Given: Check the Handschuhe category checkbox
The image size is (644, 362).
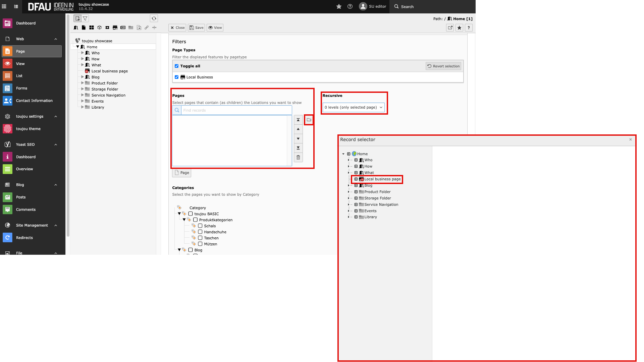Looking at the screenshot, I should (200, 232).
